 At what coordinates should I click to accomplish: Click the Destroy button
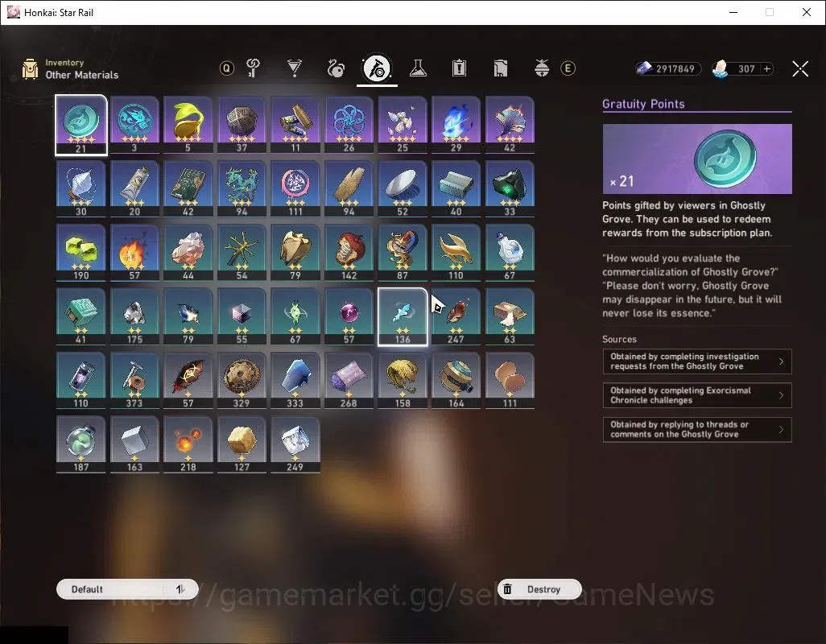pos(539,589)
